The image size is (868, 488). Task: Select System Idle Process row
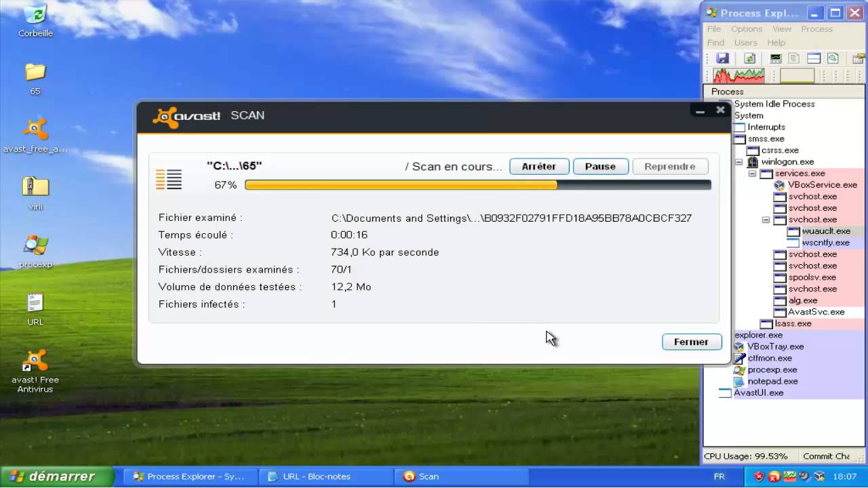(x=774, y=104)
